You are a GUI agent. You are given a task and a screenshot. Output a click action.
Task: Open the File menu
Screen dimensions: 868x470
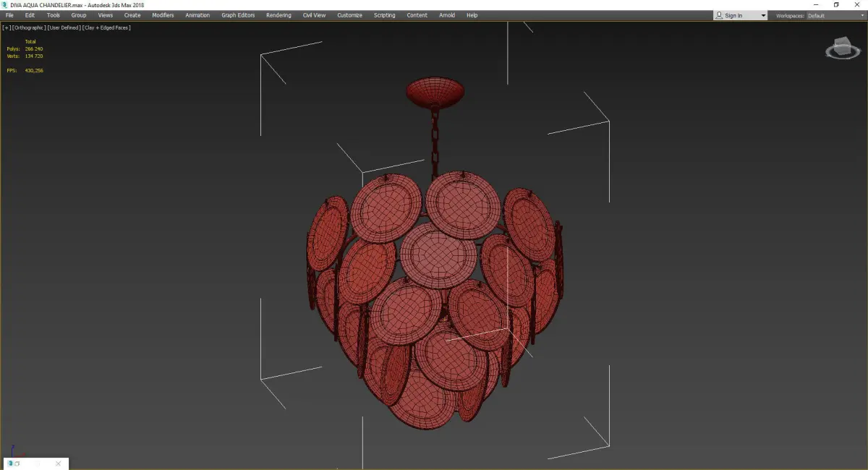point(9,15)
